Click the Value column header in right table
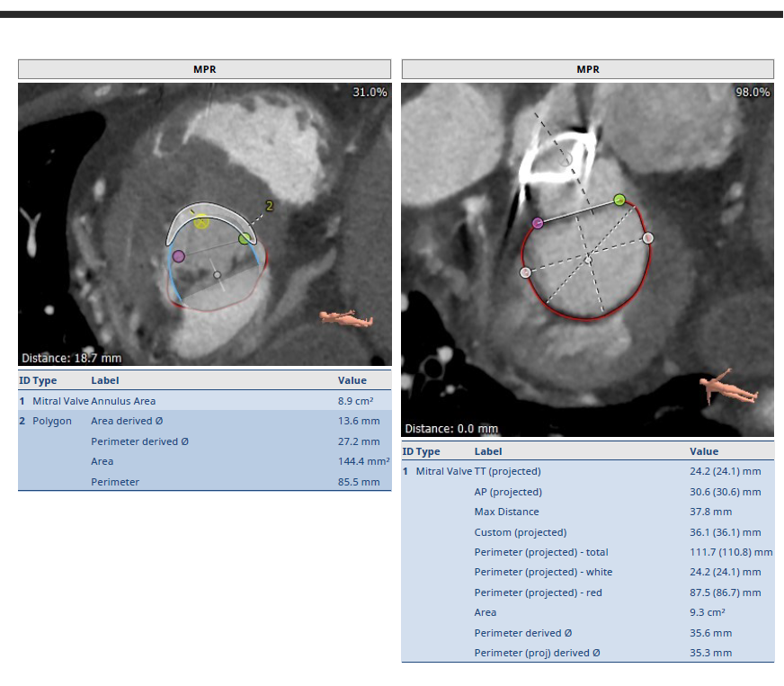 (x=704, y=451)
